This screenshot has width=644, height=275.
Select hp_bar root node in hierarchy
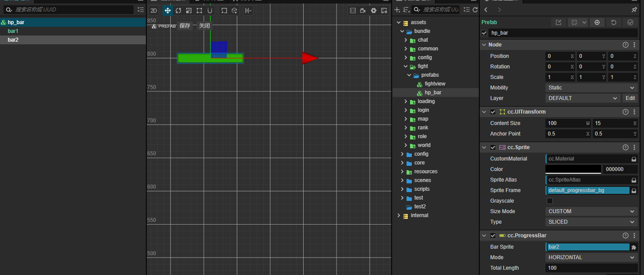[x=73, y=22]
